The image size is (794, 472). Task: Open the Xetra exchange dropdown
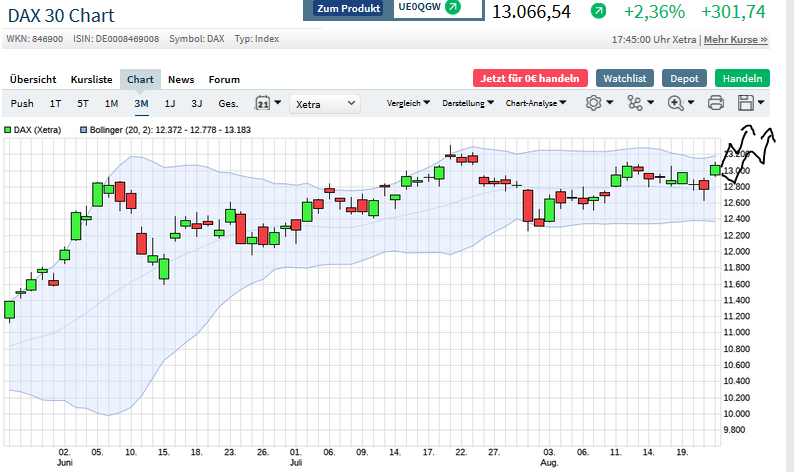[325, 103]
